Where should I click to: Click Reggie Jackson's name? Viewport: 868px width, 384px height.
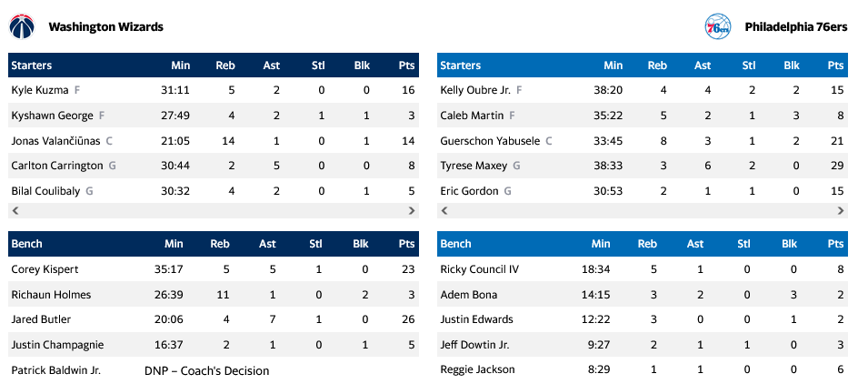coord(477,369)
